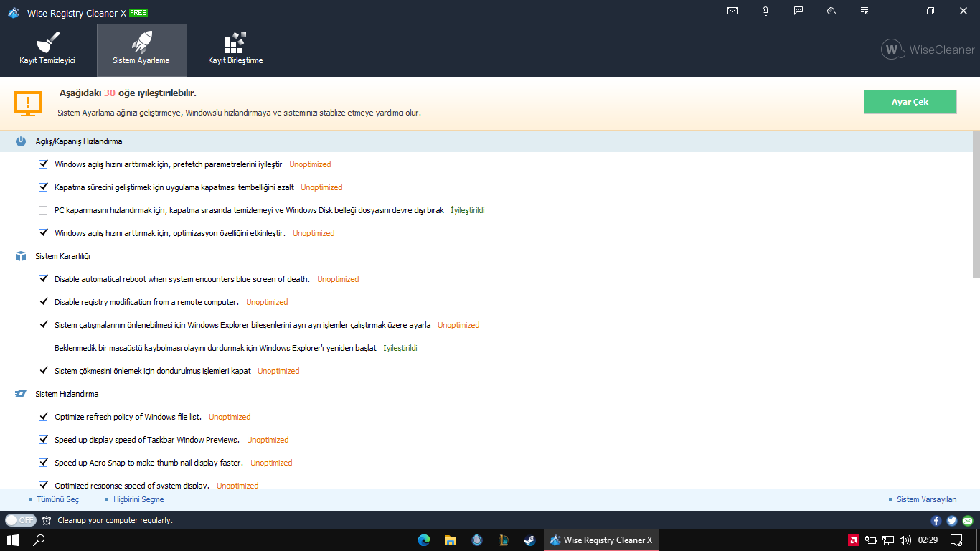Screen dimensions: 980x551
Task: Turn on the scheduled cleanup OFF toggle
Action: click(x=20, y=520)
